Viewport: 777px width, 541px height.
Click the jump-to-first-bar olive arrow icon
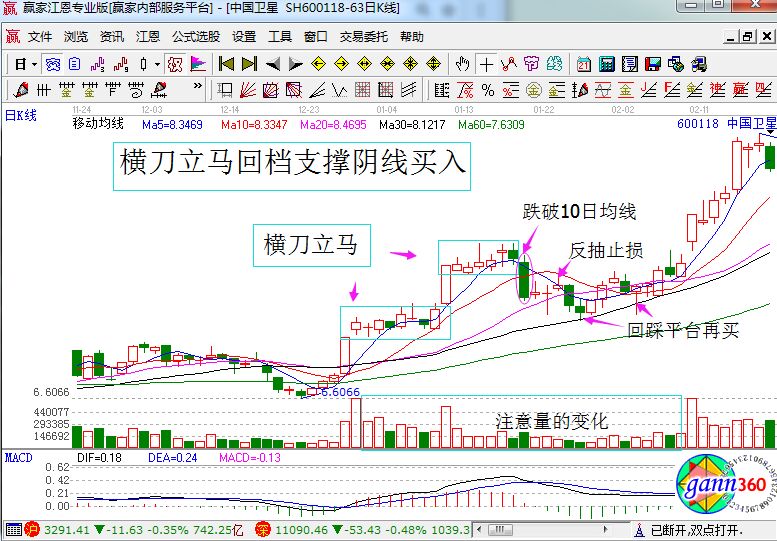[x=226, y=64]
